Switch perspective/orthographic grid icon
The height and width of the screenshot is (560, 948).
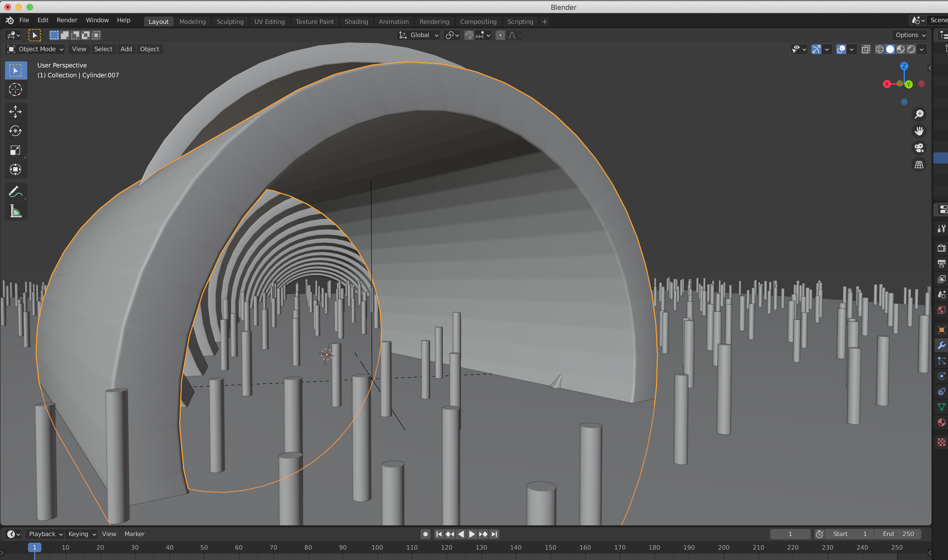tap(919, 165)
